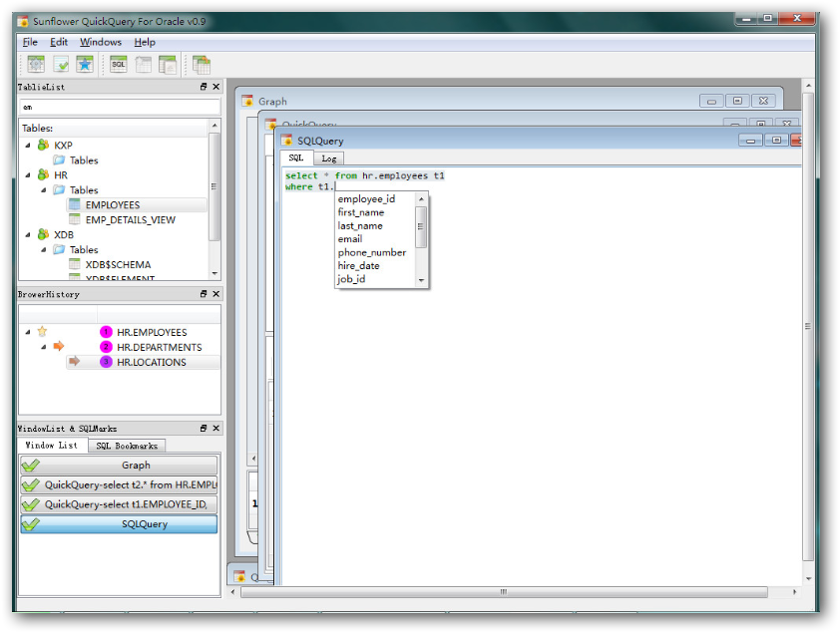This screenshot has height=633, width=840.
Task: Close the BrowerHistory panel
Action: point(215,294)
